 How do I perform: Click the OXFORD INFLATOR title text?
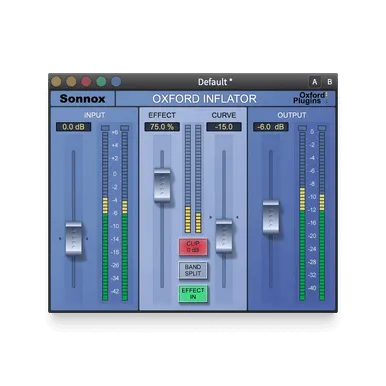click(x=205, y=99)
